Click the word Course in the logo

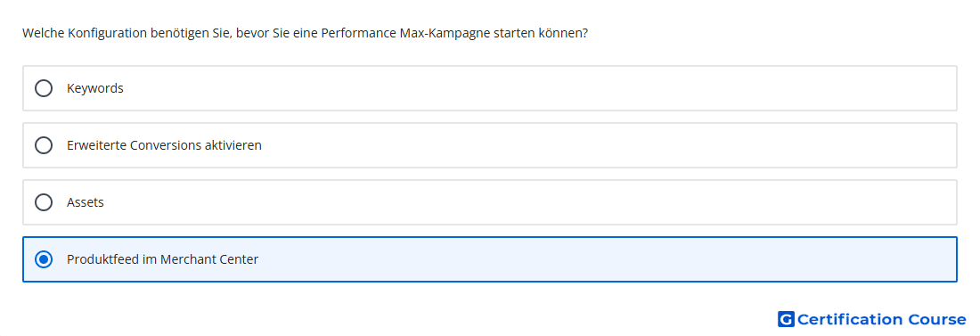pos(937,319)
